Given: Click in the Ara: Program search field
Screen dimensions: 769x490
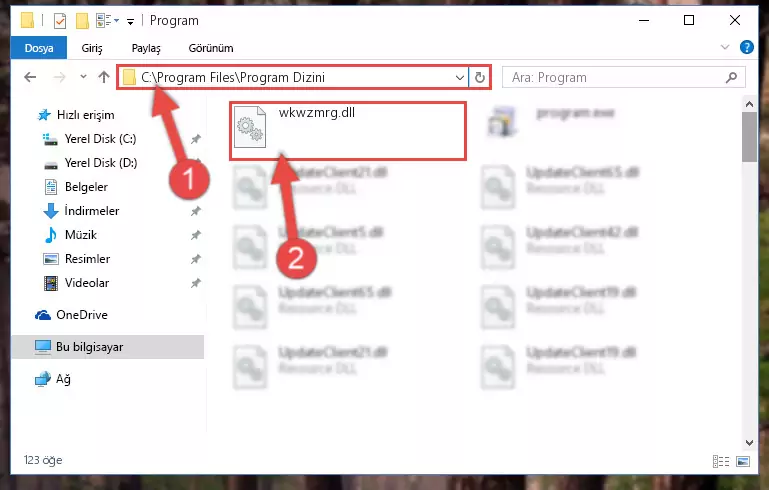Looking at the screenshot, I should [x=615, y=77].
